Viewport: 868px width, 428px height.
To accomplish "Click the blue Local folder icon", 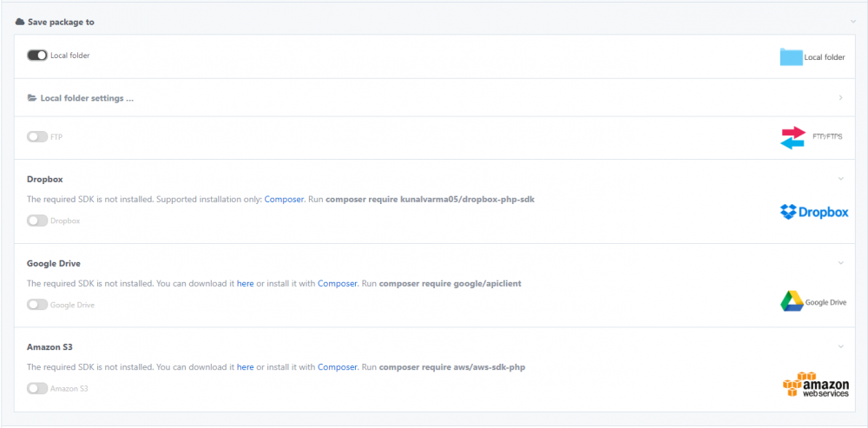I will pos(791,57).
